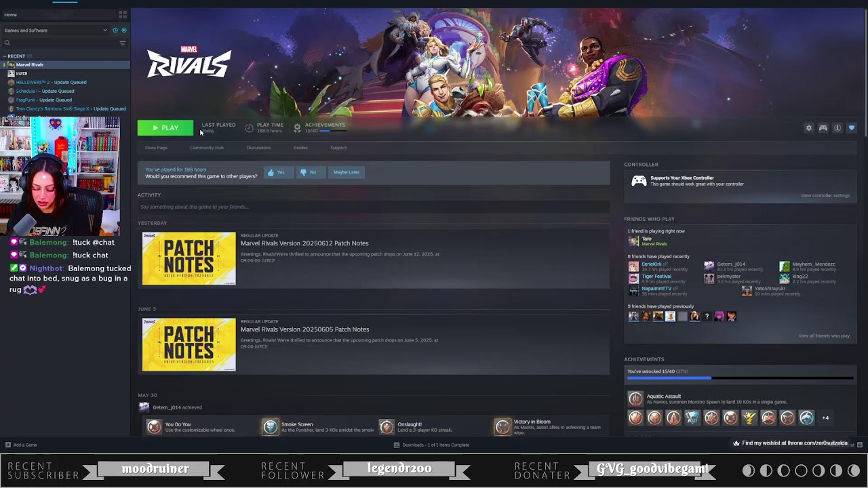This screenshot has width=868, height=488.
Task: Show game info icon in the header
Action: coord(837,128)
